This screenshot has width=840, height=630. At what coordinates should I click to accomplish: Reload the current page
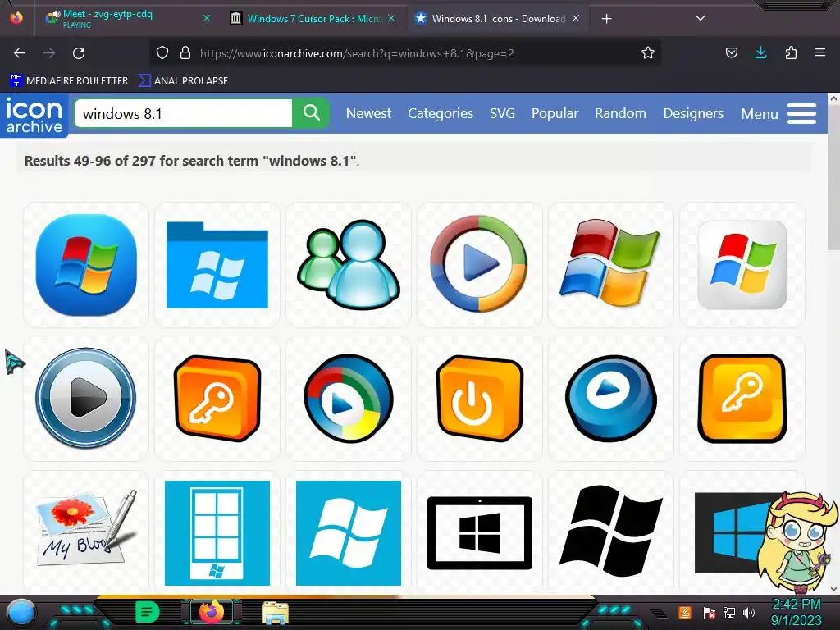pyautogui.click(x=79, y=53)
